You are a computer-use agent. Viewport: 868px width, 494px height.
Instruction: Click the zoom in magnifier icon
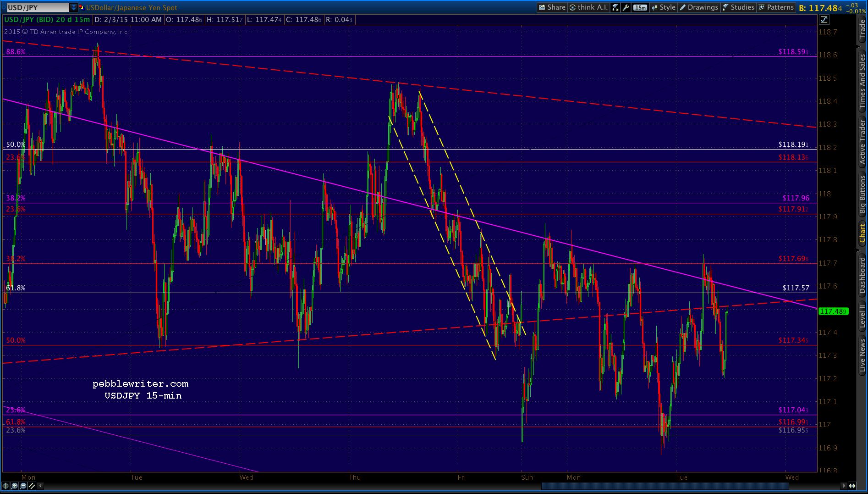[15, 486]
